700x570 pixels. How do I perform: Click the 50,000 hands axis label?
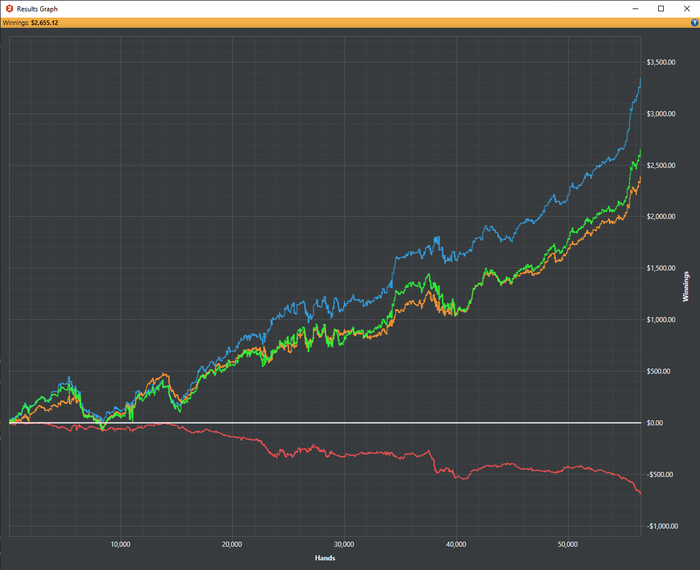pos(568,545)
